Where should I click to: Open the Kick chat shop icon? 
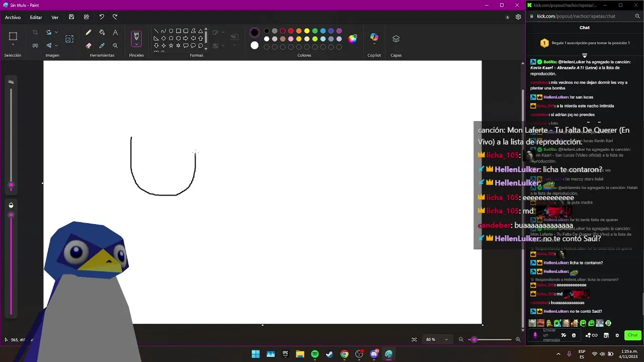tap(606, 335)
